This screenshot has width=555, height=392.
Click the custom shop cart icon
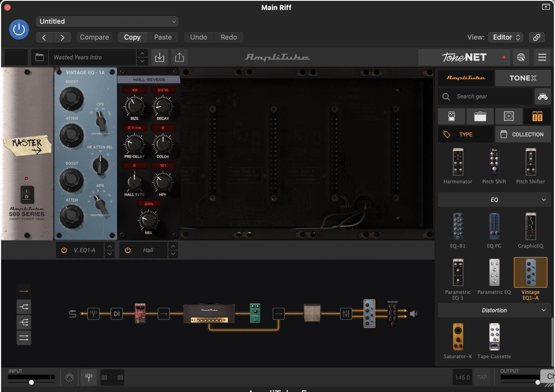[x=543, y=97]
